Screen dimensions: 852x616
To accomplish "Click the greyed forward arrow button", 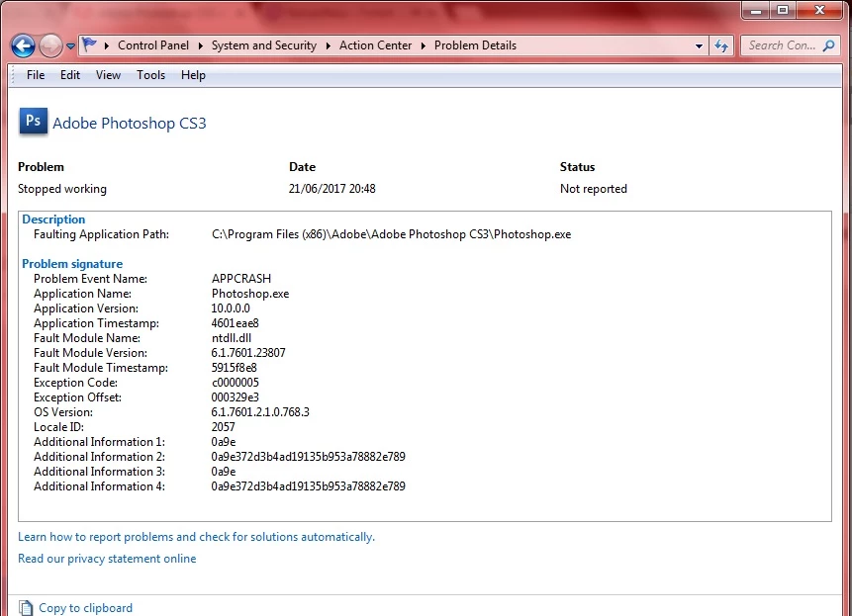I will coord(51,45).
